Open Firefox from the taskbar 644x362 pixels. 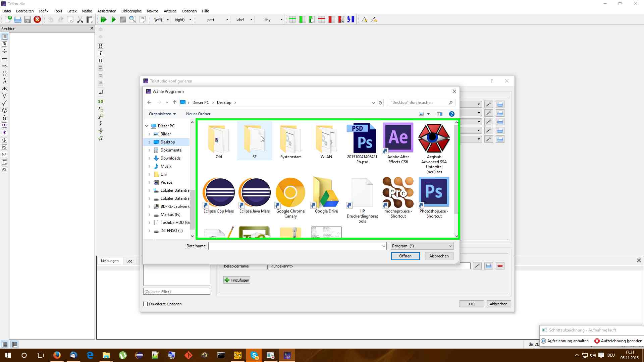tap(57, 355)
